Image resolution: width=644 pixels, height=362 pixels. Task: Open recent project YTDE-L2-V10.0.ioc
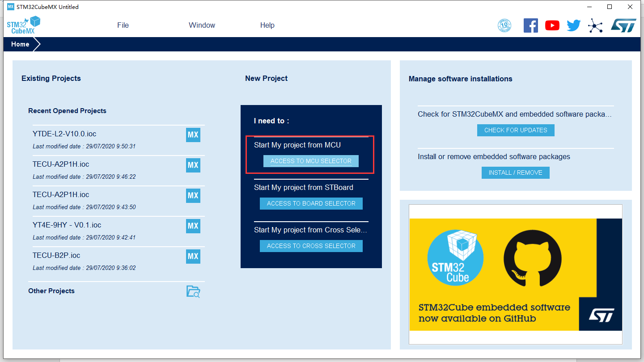point(64,134)
